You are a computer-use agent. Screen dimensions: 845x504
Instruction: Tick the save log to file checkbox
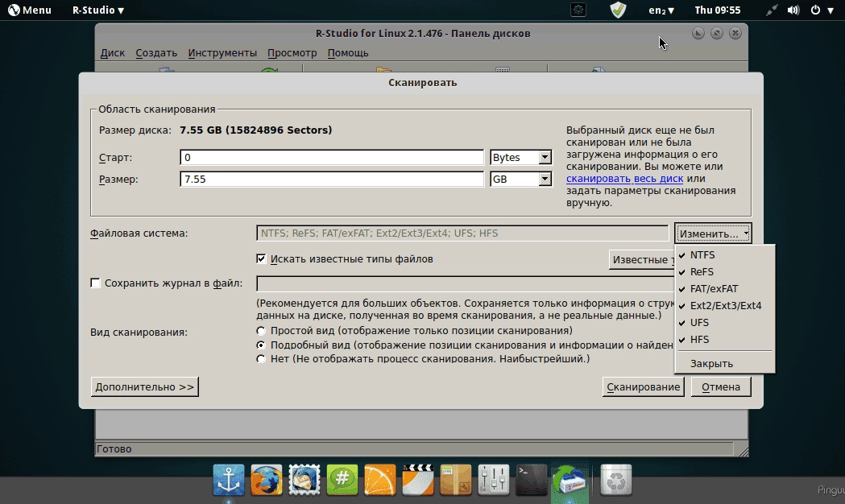click(x=95, y=283)
